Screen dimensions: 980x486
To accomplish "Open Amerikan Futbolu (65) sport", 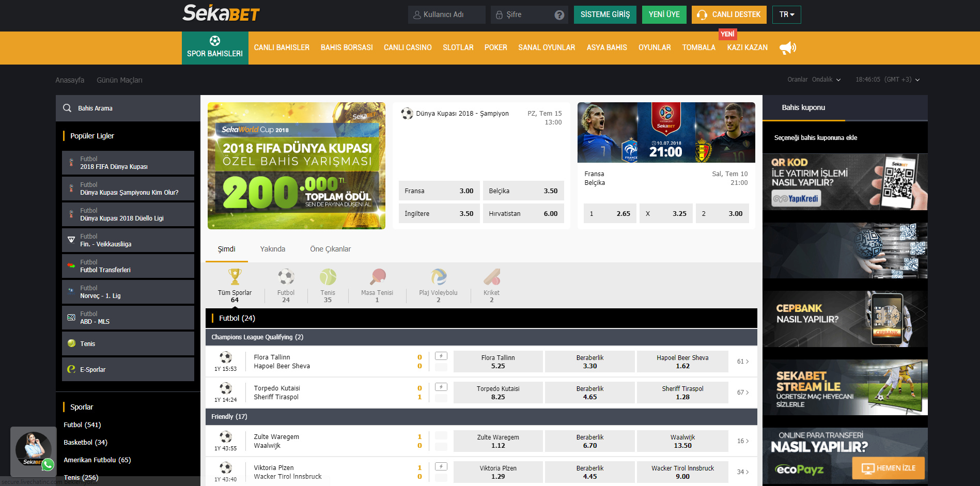I will click(97, 460).
